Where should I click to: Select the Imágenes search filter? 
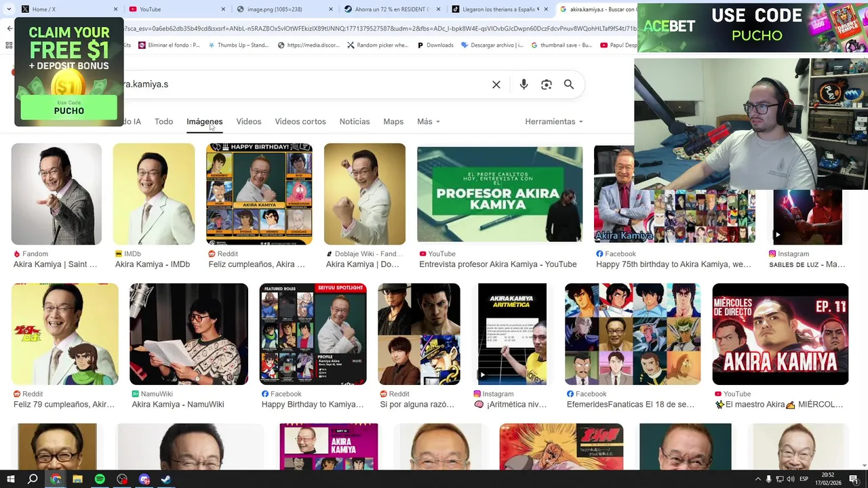(204, 121)
